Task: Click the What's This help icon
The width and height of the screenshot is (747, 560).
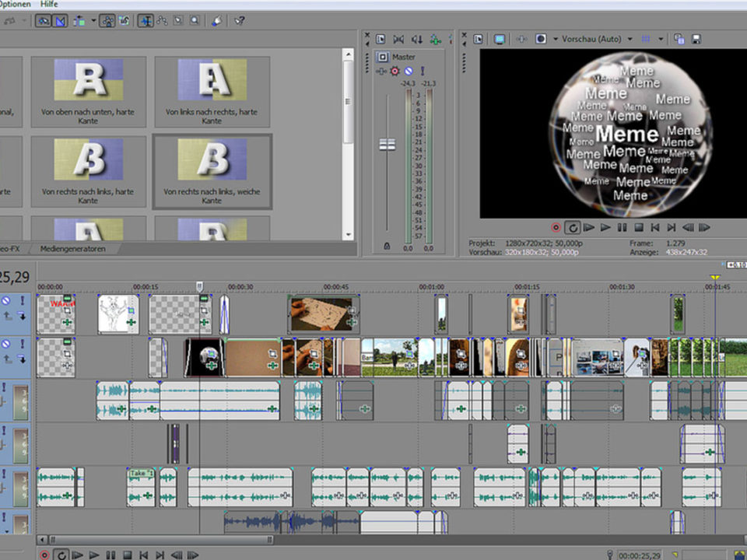Action: (239, 20)
